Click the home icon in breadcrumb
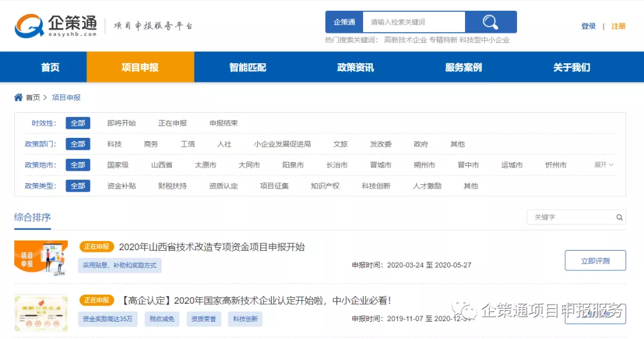 point(18,97)
